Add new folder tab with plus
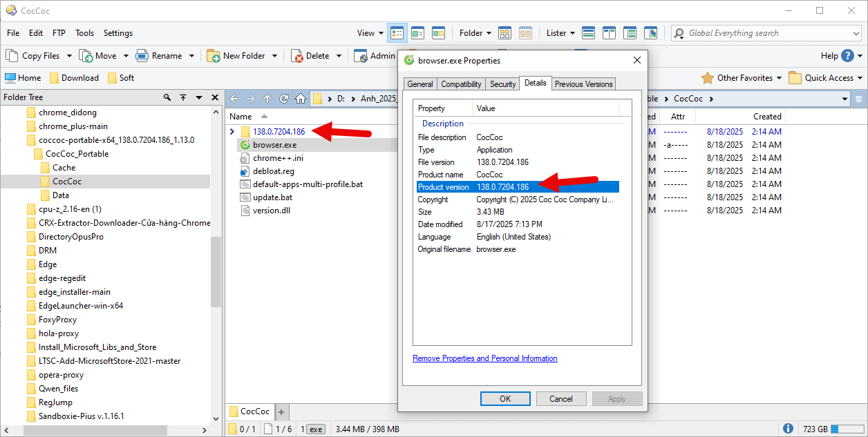This screenshot has width=868, height=437. 281,411
